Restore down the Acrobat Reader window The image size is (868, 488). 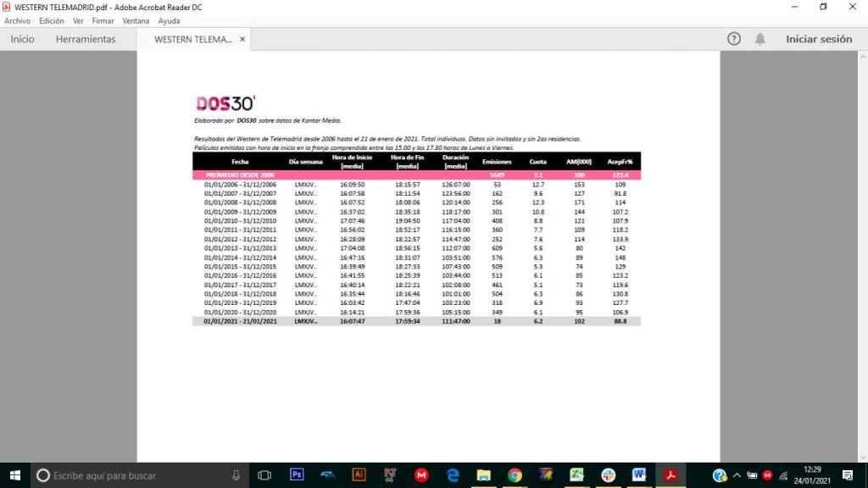point(824,7)
